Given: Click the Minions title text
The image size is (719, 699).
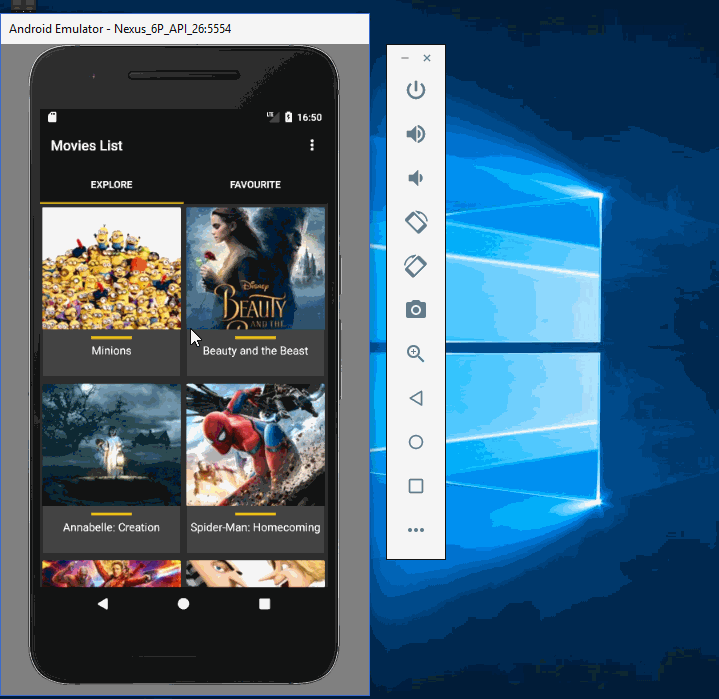Looking at the screenshot, I should click(x=111, y=351).
